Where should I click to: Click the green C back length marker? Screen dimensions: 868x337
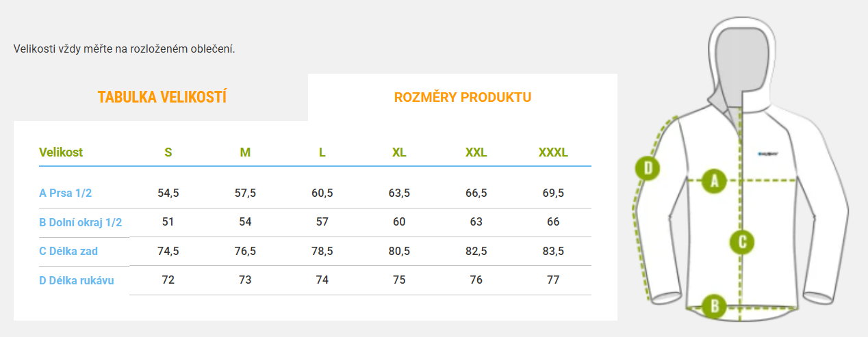741,241
